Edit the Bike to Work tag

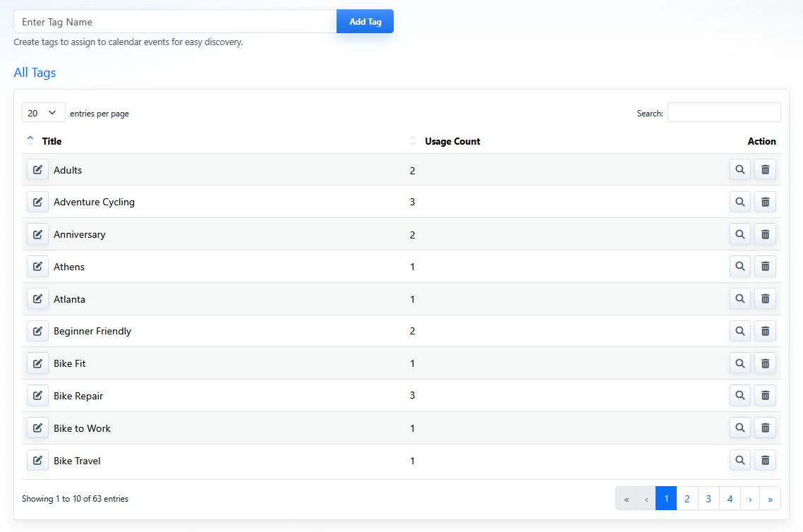(x=37, y=428)
